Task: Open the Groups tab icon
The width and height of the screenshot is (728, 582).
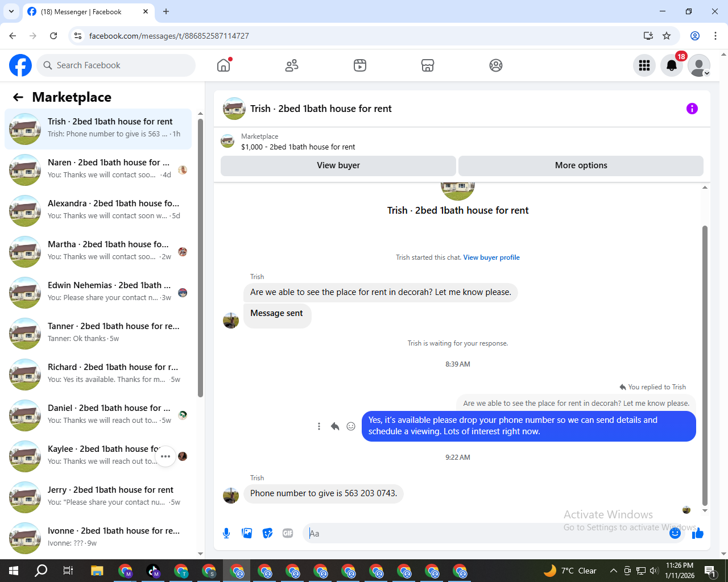Action: [x=496, y=65]
